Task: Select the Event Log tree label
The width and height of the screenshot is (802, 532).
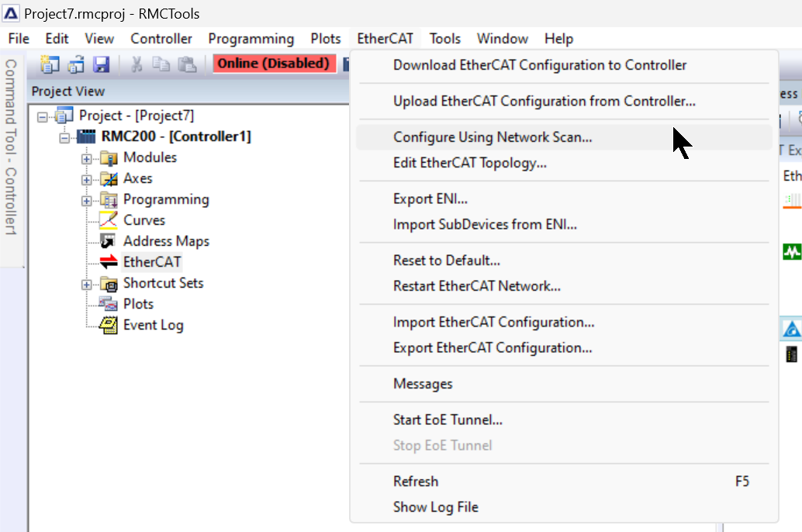Action: (153, 326)
